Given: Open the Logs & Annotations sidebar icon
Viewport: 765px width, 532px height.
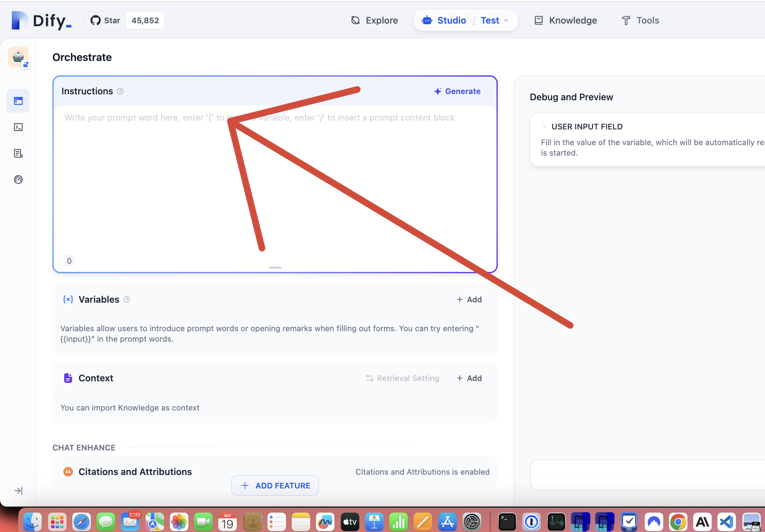Looking at the screenshot, I should point(18,153).
